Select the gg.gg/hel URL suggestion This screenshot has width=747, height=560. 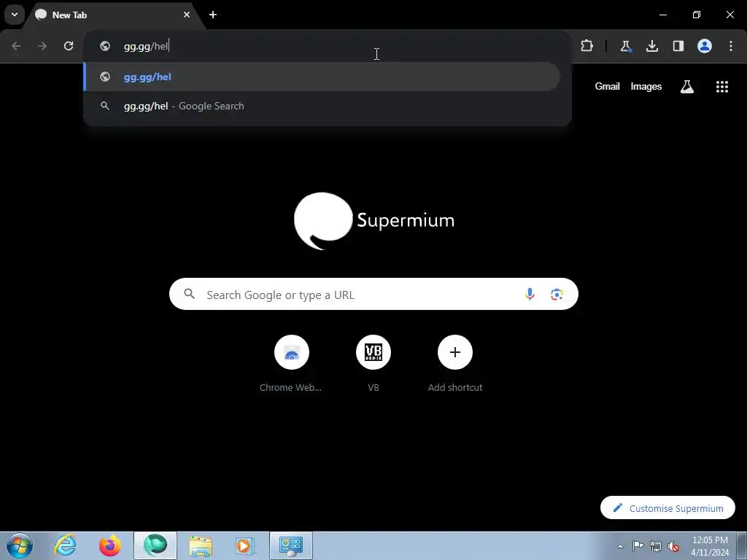pyautogui.click(x=322, y=77)
